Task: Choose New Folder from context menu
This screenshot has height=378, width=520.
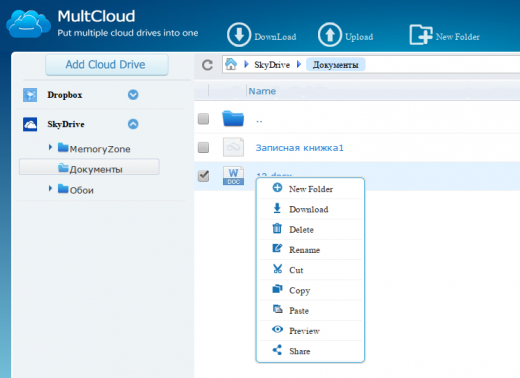Action: (310, 189)
